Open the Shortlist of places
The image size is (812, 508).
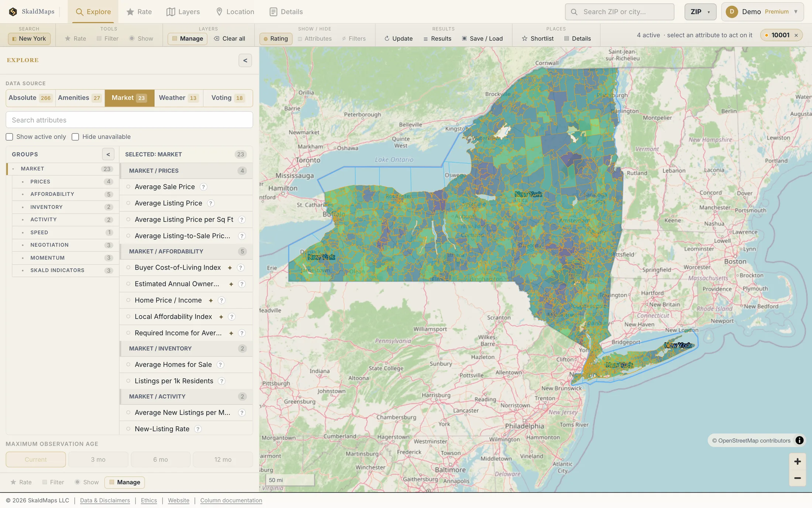pos(537,38)
